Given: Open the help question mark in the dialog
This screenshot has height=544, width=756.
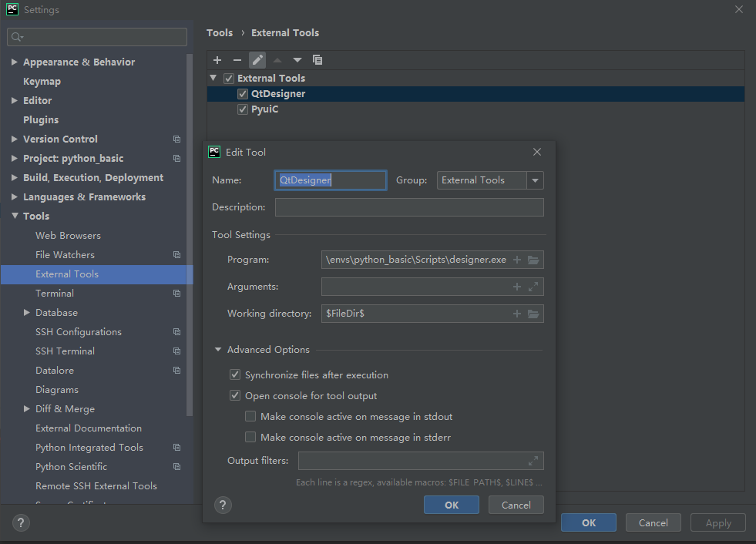Looking at the screenshot, I should coord(223,505).
